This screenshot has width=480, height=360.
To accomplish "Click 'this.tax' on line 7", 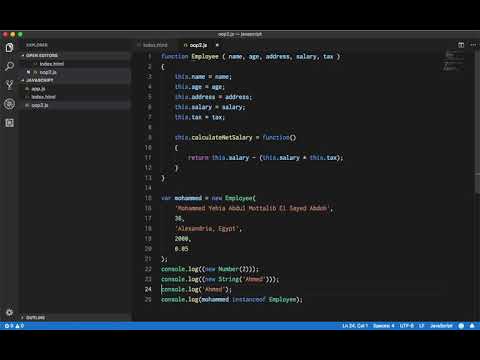I will (188, 117).
